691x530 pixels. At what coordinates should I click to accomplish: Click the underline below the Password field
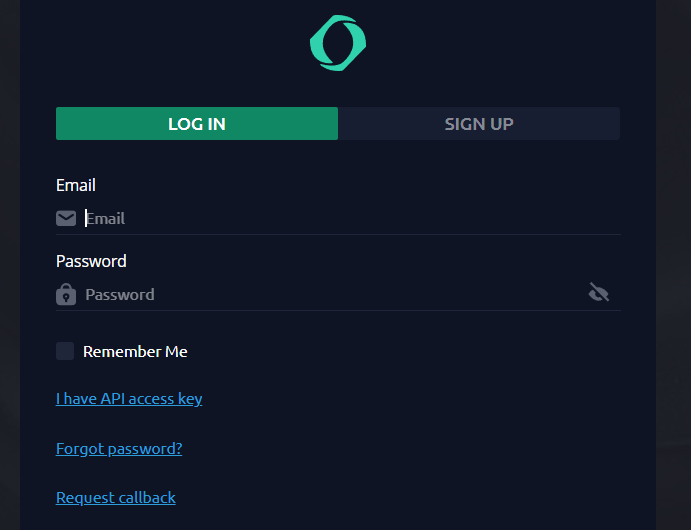(x=338, y=310)
